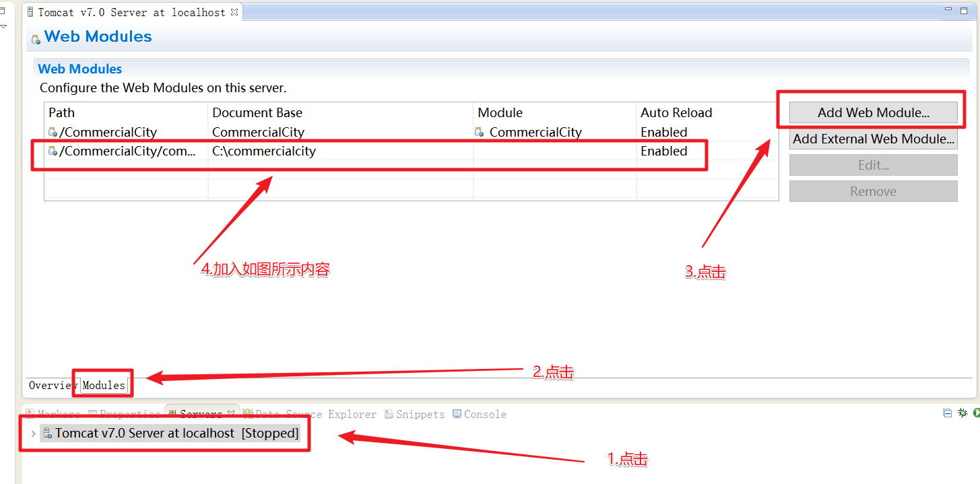Screen dimensions: 980x484
Task: Expand the Tomcat v7.0 Server tree node
Action: [33, 434]
